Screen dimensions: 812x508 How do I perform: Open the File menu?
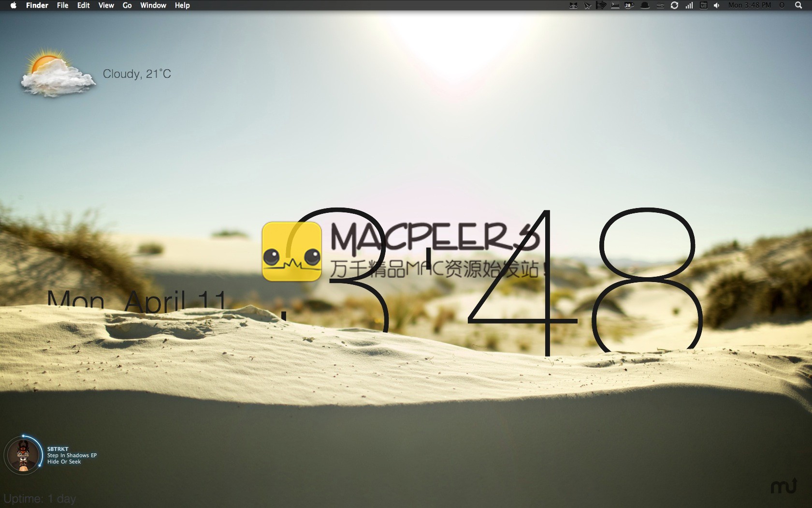pyautogui.click(x=62, y=5)
